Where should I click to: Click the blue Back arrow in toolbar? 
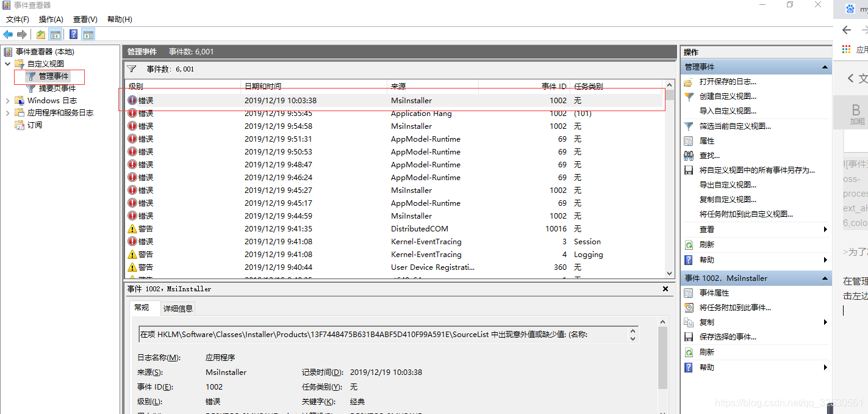[8, 35]
